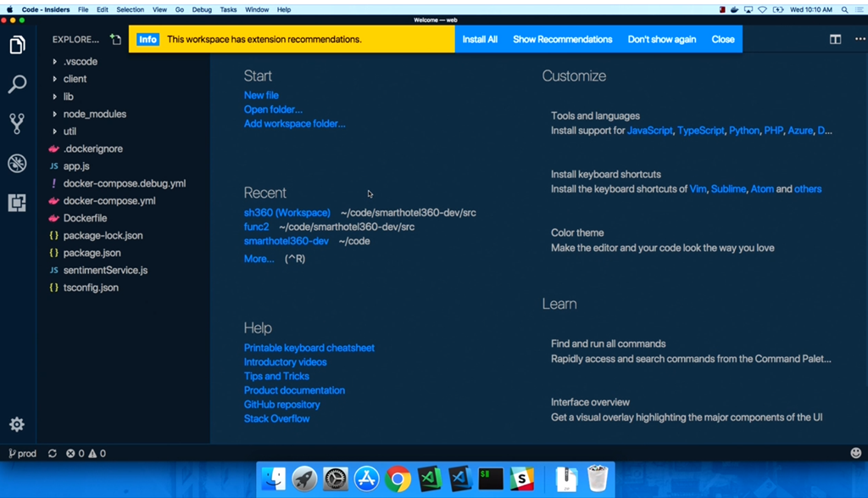Click the feedback smiley in the status bar
This screenshot has width=868, height=498.
pyautogui.click(x=856, y=452)
